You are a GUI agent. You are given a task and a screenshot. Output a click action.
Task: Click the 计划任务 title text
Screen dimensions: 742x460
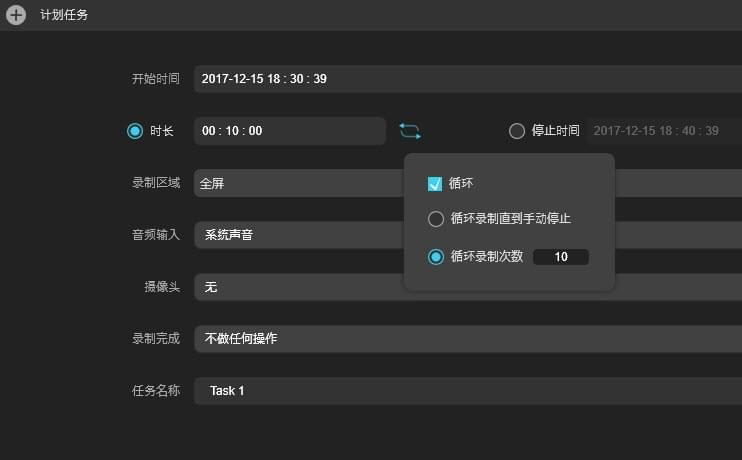[x=64, y=15]
